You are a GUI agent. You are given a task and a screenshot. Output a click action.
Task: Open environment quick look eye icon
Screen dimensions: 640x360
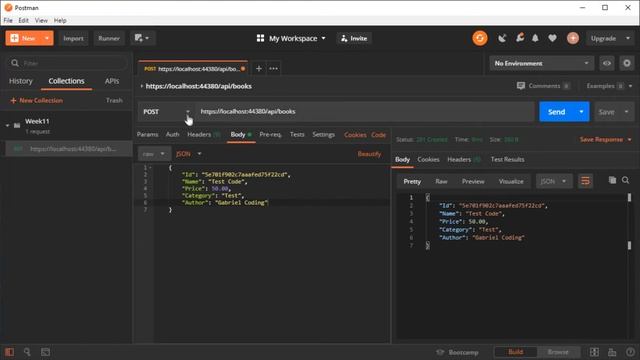607,63
